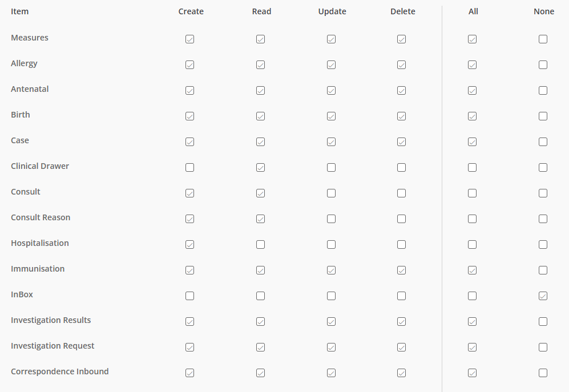Uncheck the None checkbox for InBox
The height and width of the screenshot is (392, 569).
(543, 296)
